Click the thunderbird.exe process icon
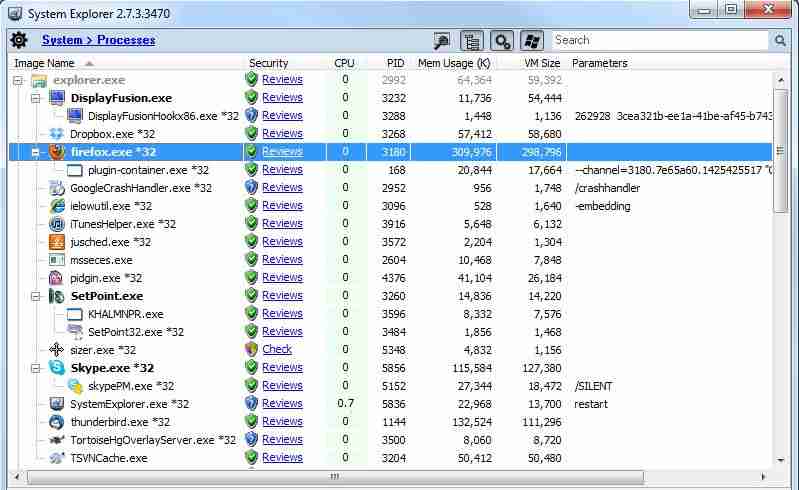This screenshot has height=490, width=799. pyautogui.click(x=57, y=422)
